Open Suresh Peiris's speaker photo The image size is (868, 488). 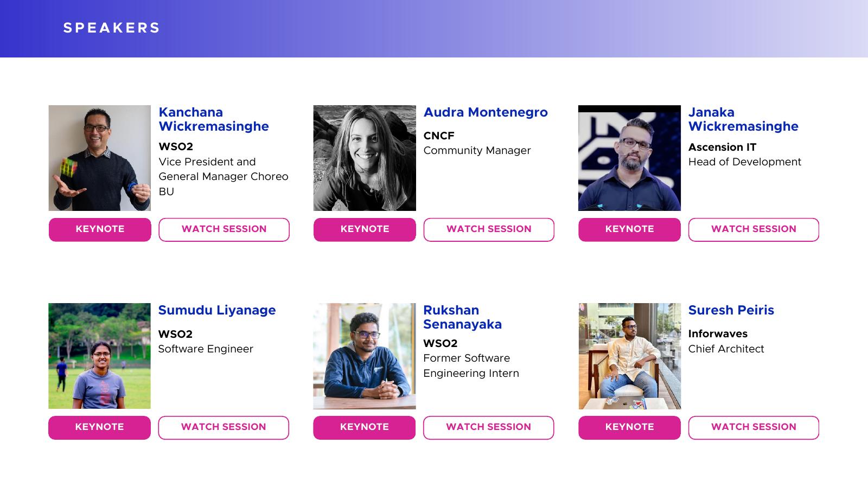629,356
